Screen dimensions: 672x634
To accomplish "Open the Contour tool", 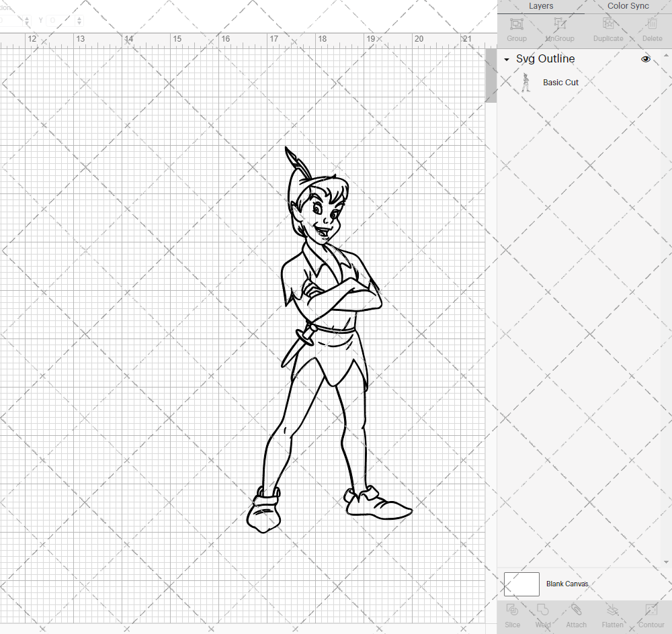I will tap(650, 615).
